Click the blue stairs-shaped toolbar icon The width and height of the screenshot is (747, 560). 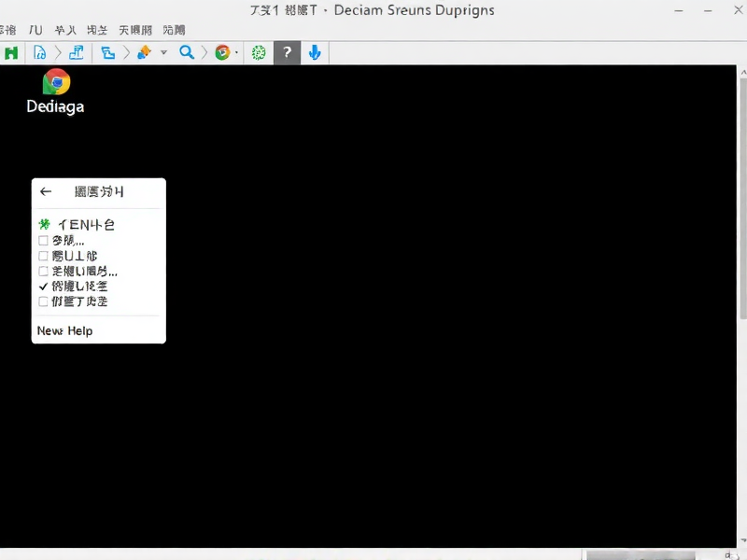tap(77, 52)
